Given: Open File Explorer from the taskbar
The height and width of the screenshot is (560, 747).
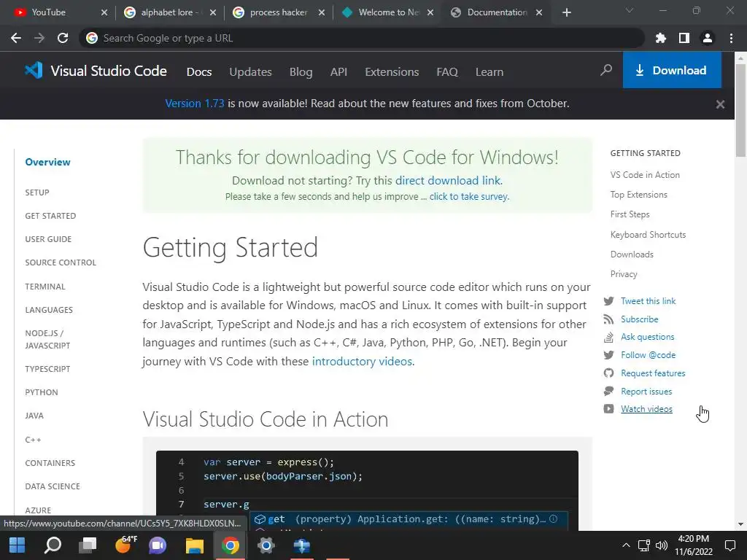Looking at the screenshot, I should click(194, 545).
